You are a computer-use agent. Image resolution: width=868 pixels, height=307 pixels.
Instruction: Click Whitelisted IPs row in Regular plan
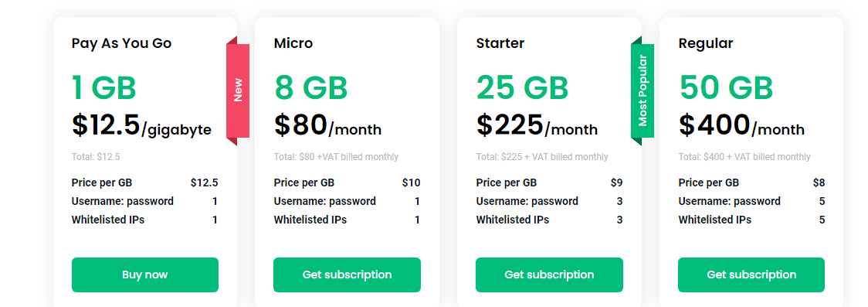point(751,220)
